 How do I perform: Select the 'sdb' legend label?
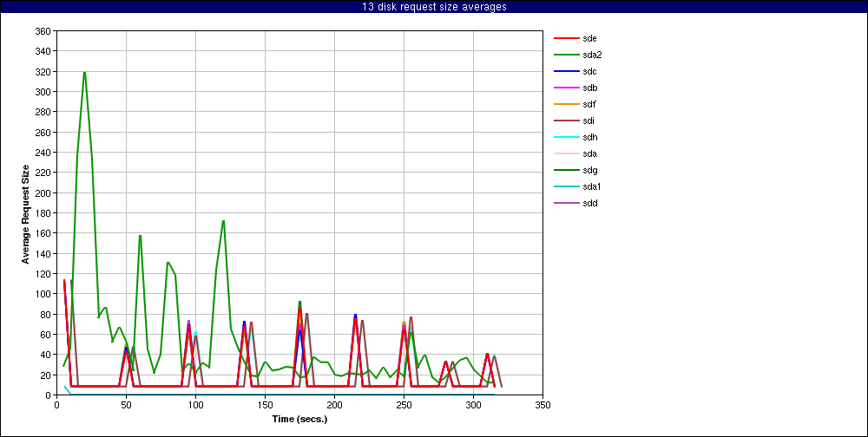coord(589,88)
